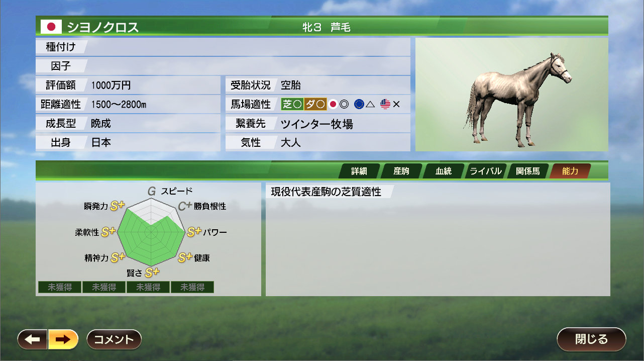The image size is (644, 361).
Task: Click the ダ○ dirt aptitude badge
Action: click(315, 104)
